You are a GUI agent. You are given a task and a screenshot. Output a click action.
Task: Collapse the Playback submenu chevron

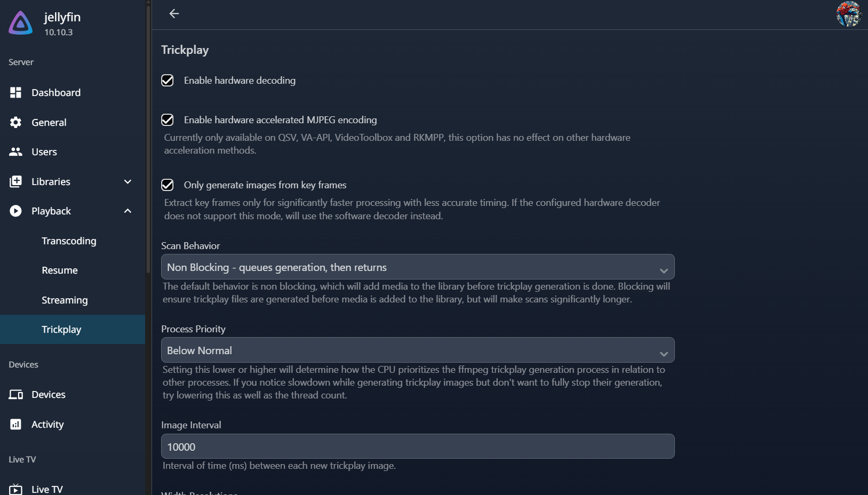click(128, 211)
